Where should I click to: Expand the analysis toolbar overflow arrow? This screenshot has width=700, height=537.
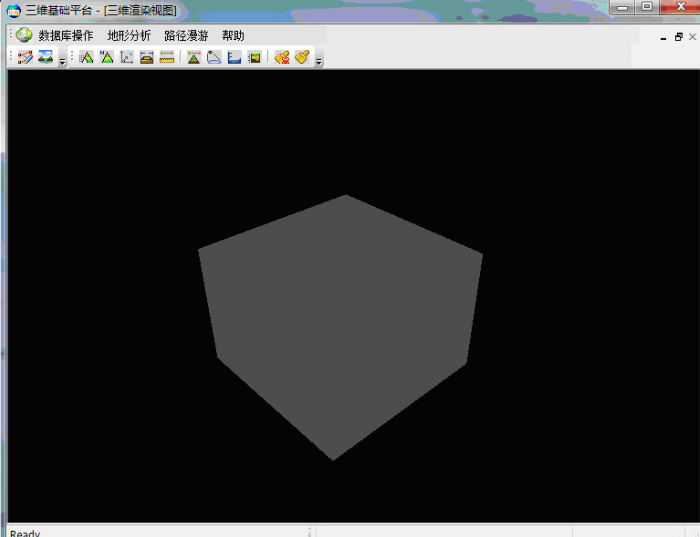pos(319,62)
